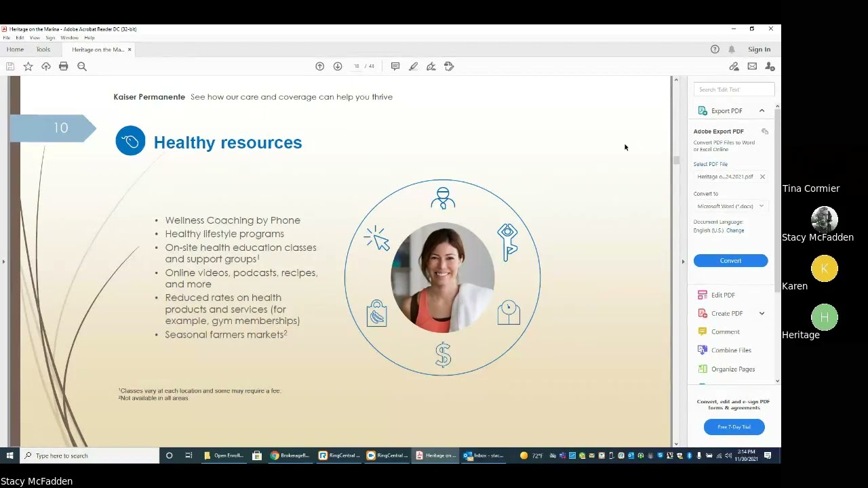Send file by email envelope icon
868x488 pixels.
pos(752,66)
